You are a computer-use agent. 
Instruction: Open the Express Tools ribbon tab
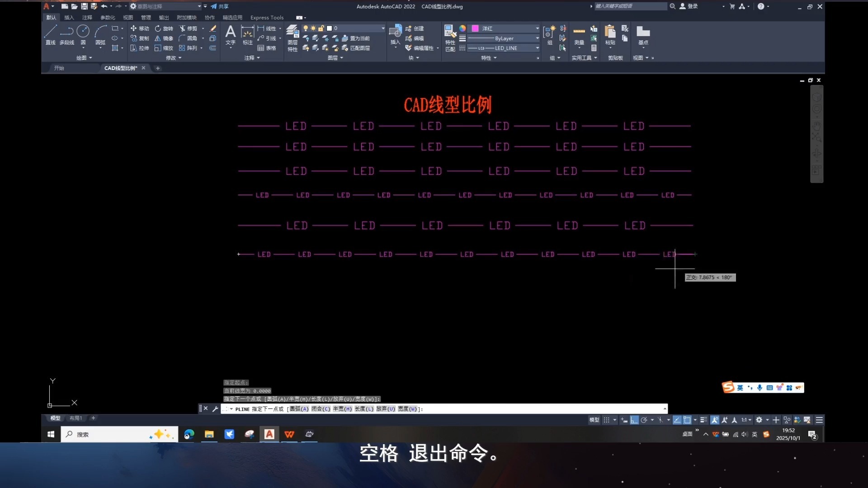(267, 18)
